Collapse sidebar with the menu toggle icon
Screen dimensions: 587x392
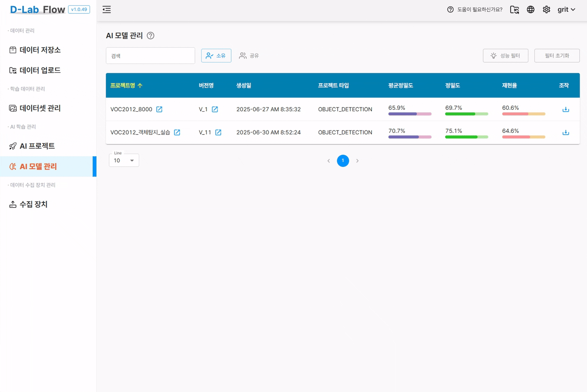pos(106,9)
